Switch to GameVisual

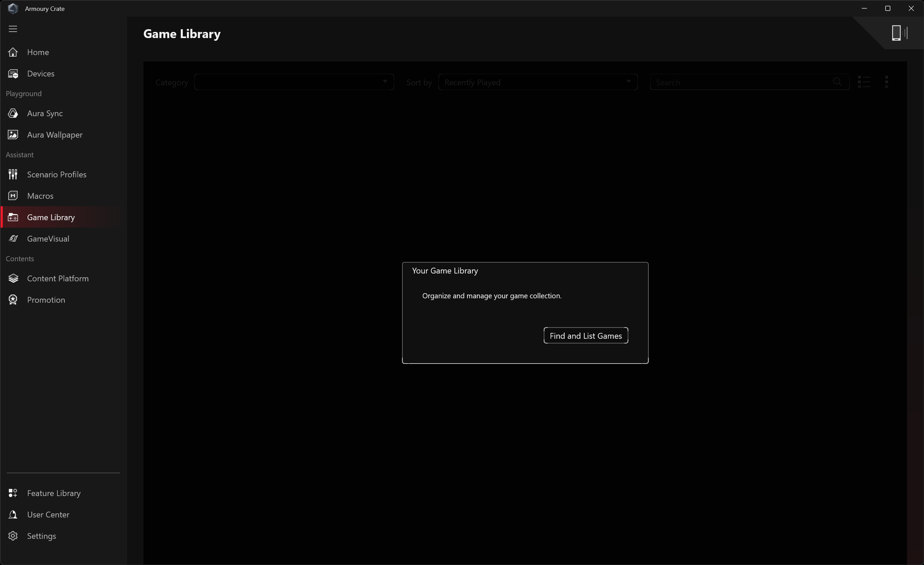tap(48, 239)
